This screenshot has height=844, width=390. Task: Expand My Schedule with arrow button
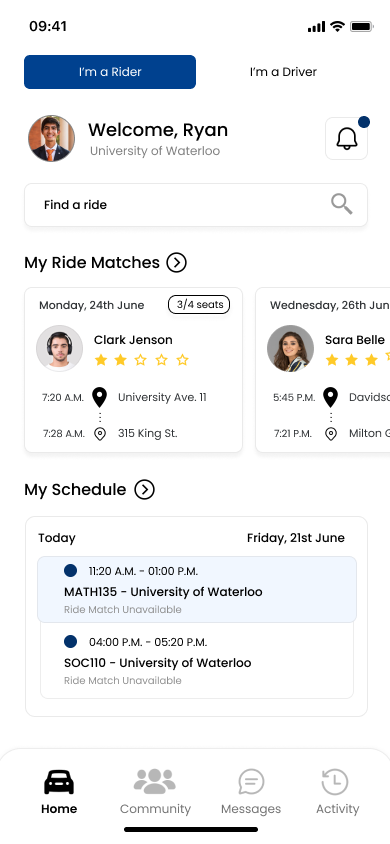(x=144, y=490)
